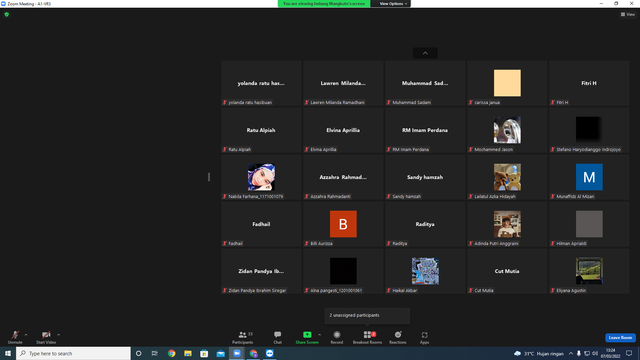This screenshot has width=640, height=360.
Task: Select Azzahra Rahmadanti's participant tile
Action: click(343, 177)
